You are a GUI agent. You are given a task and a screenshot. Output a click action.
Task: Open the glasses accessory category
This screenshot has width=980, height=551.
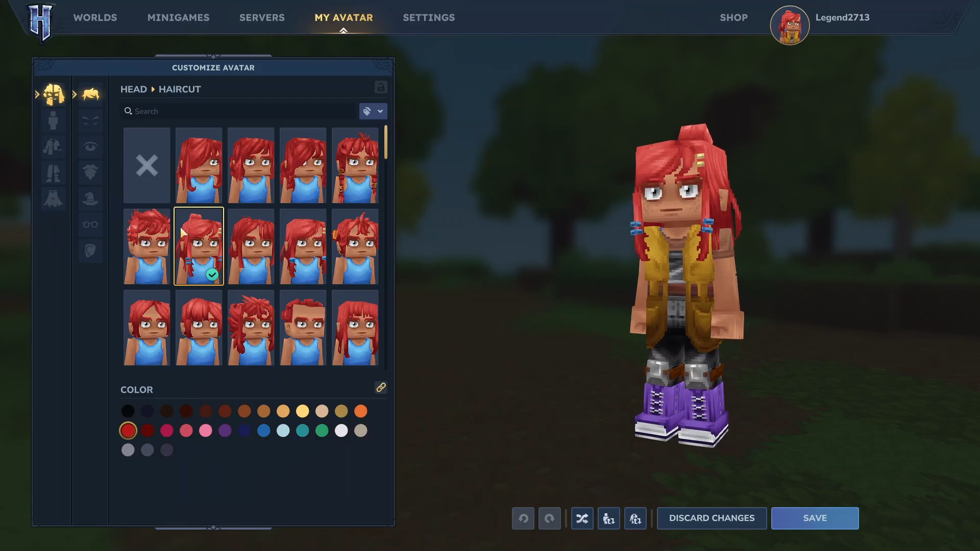pos(90,224)
